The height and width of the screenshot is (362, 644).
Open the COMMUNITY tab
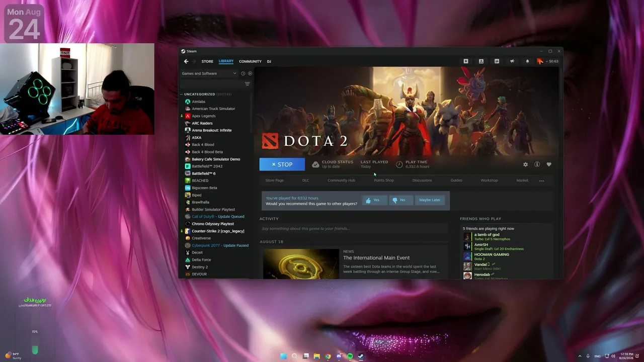[x=250, y=61]
